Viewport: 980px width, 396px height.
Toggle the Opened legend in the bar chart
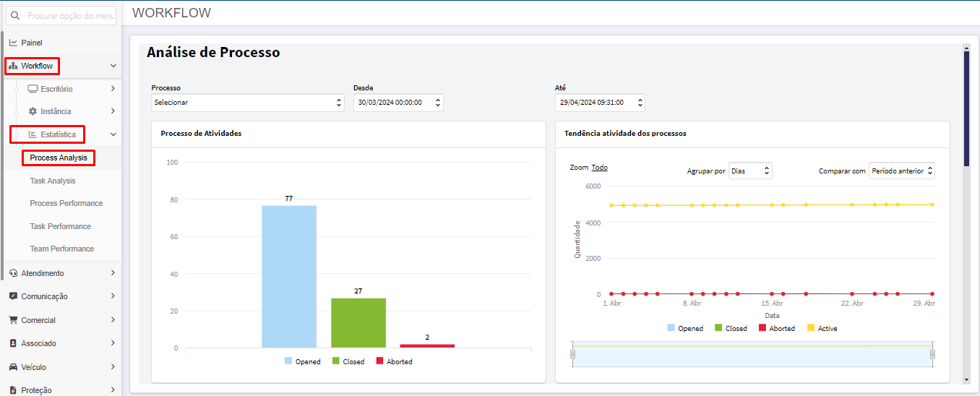coord(303,361)
